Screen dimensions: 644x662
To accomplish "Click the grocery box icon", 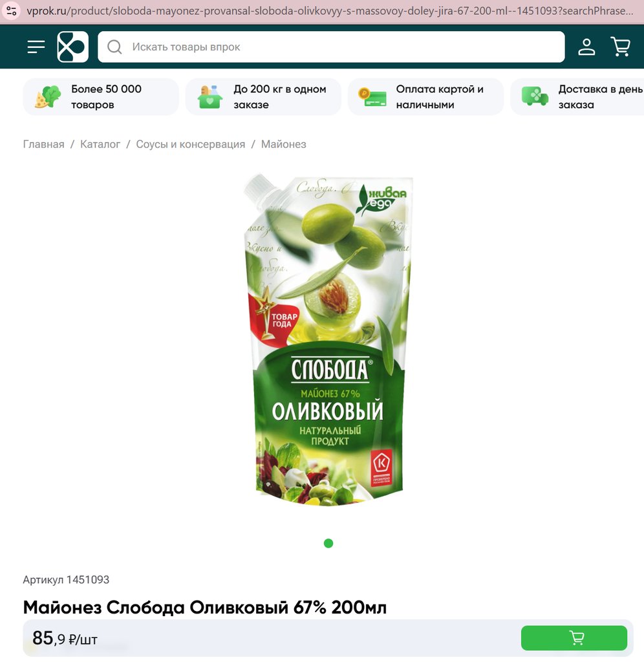I will click(210, 97).
